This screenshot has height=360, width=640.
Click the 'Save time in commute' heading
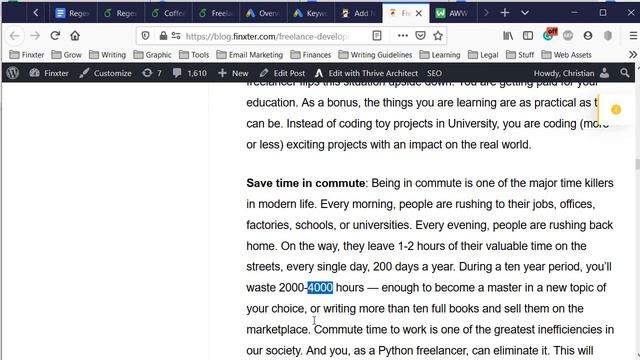point(306,183)
